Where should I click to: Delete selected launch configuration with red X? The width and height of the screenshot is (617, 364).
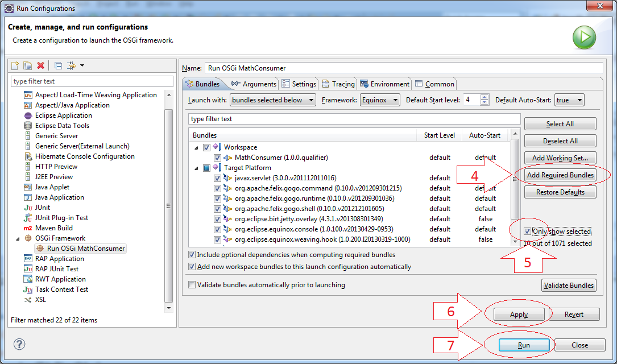coord(40,66)
